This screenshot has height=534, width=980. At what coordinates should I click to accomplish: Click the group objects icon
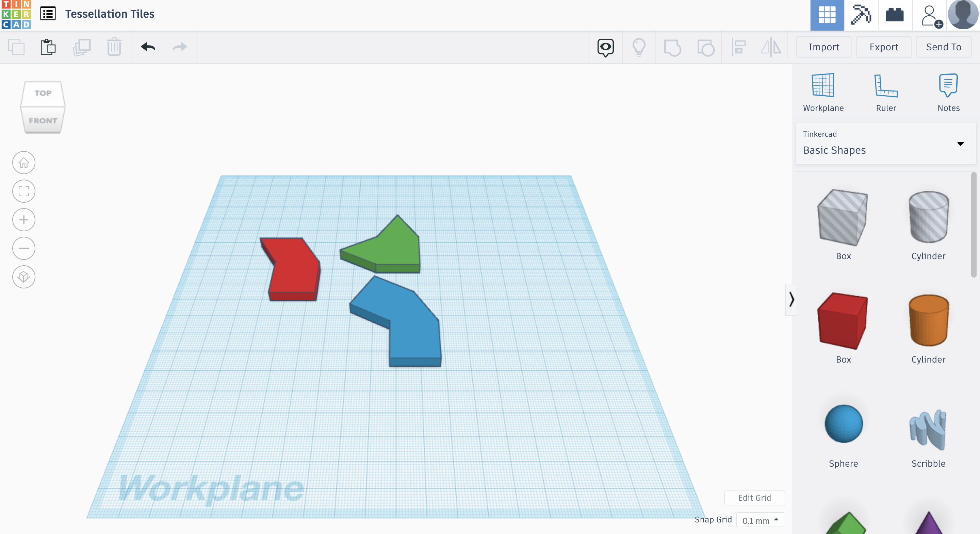click(x=672, y=46)
